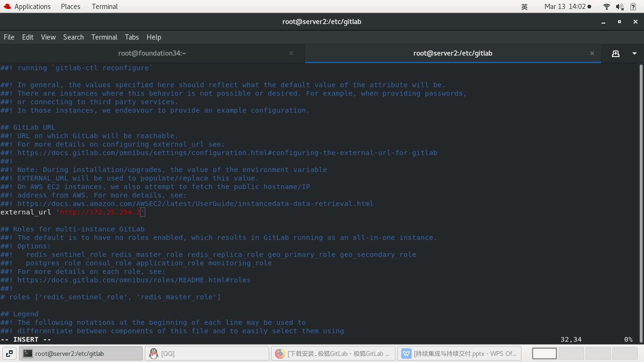Open the Places menu
The image size is (644, 362).
[71, 6]
